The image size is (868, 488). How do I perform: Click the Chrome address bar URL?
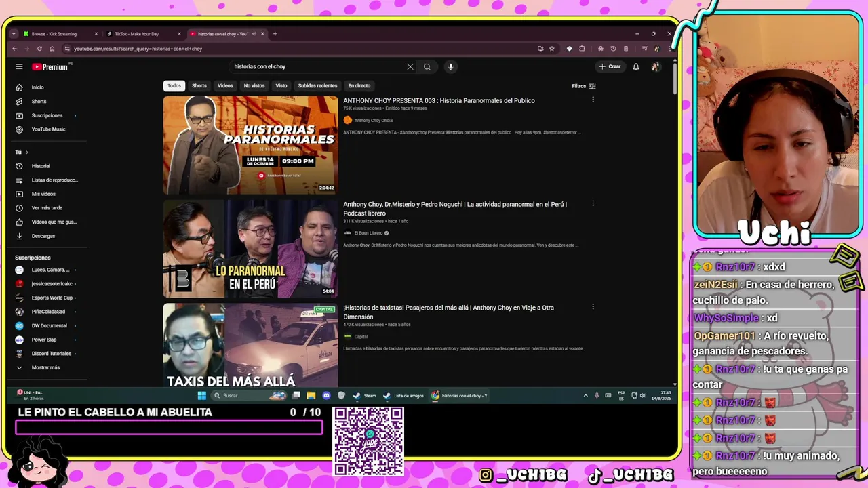coord(138,49)
